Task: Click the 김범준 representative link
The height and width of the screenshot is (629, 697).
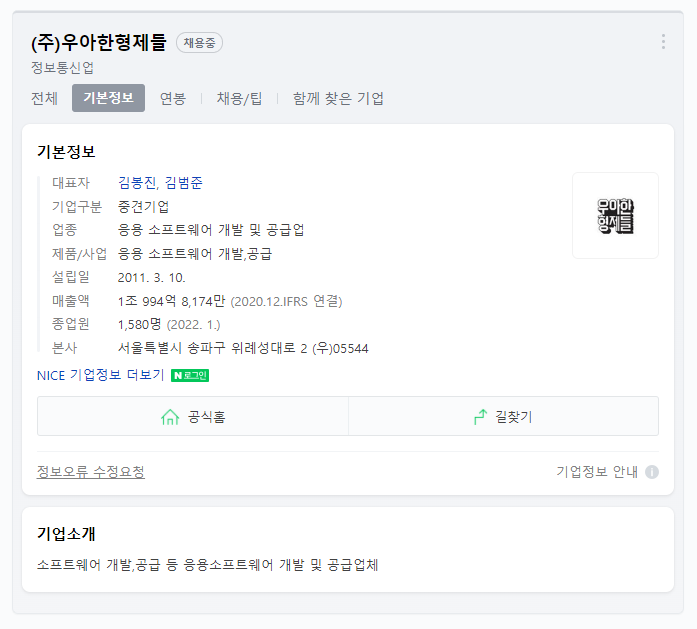Action: click(184, 183)
